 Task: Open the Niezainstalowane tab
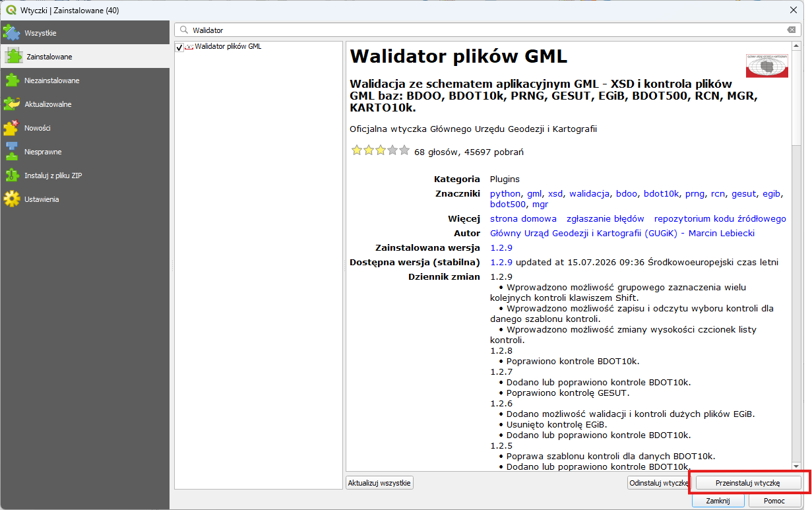pyautogui.click(x=84, y=80)
